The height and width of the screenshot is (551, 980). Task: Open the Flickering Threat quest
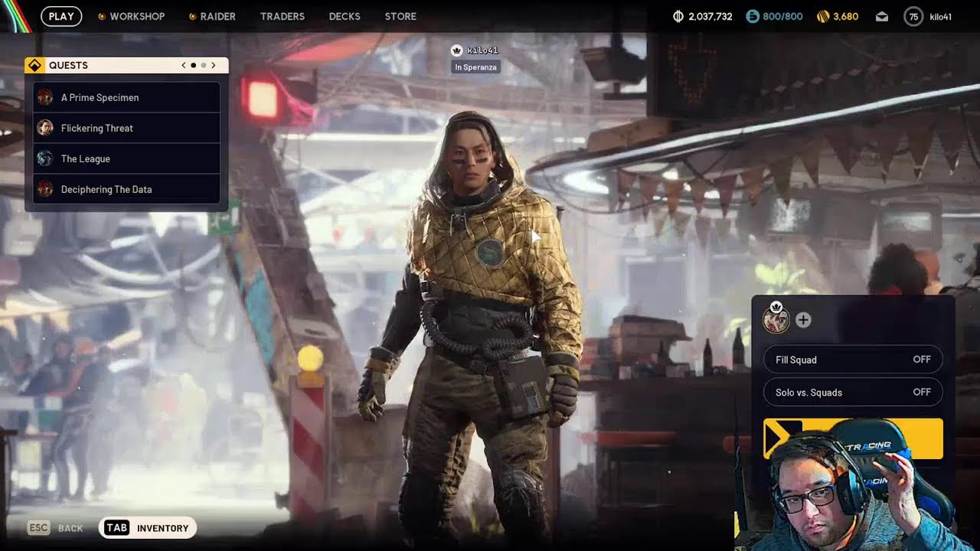pos(126,128)
